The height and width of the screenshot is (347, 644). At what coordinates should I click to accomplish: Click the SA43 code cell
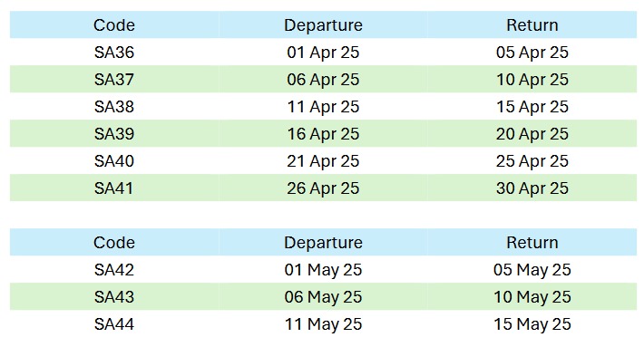[114, 297]
